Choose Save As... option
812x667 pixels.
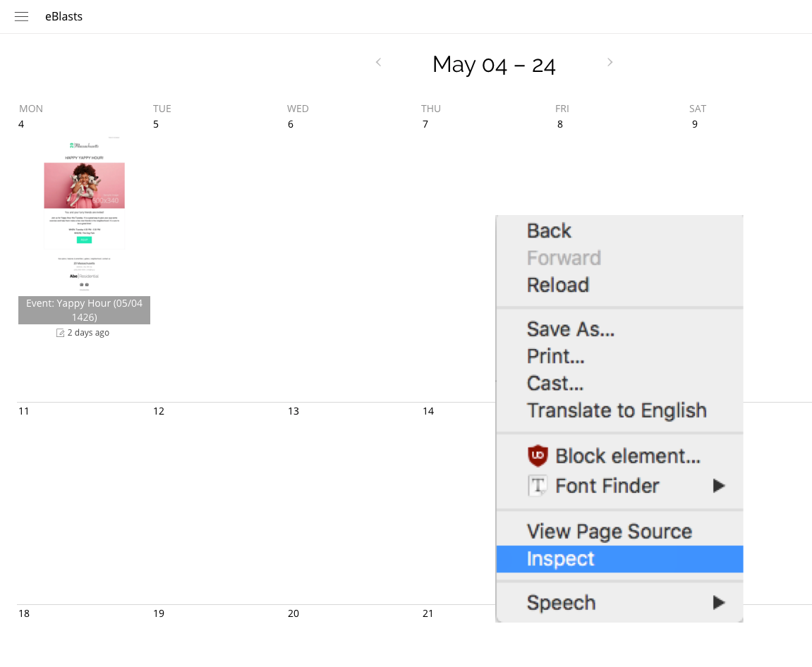[570, 329]
